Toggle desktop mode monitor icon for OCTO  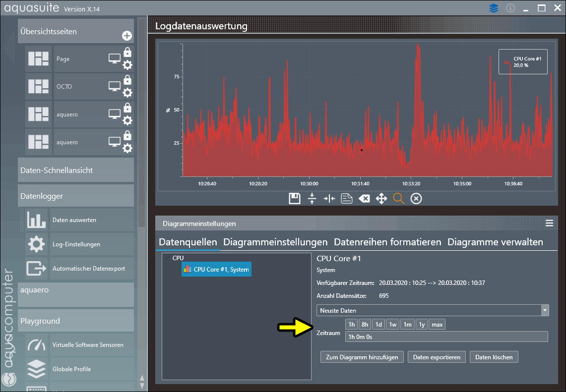coord(114,87)
